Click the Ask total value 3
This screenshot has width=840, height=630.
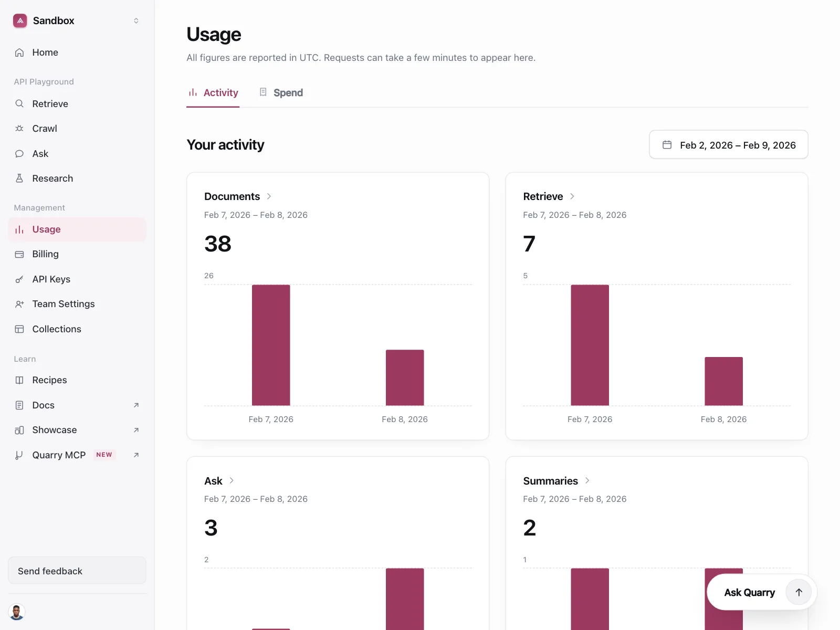coord(211,528)
